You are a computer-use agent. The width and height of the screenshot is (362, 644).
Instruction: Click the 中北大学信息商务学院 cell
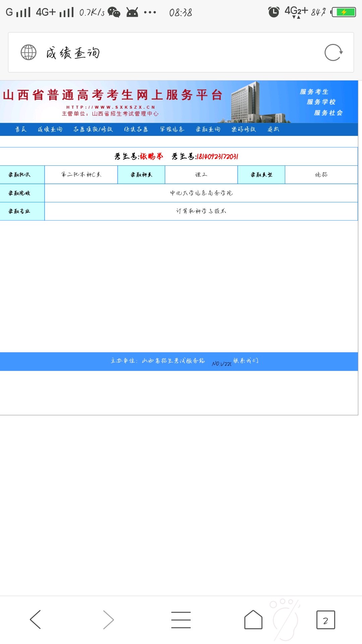click(x=201, y=193)
